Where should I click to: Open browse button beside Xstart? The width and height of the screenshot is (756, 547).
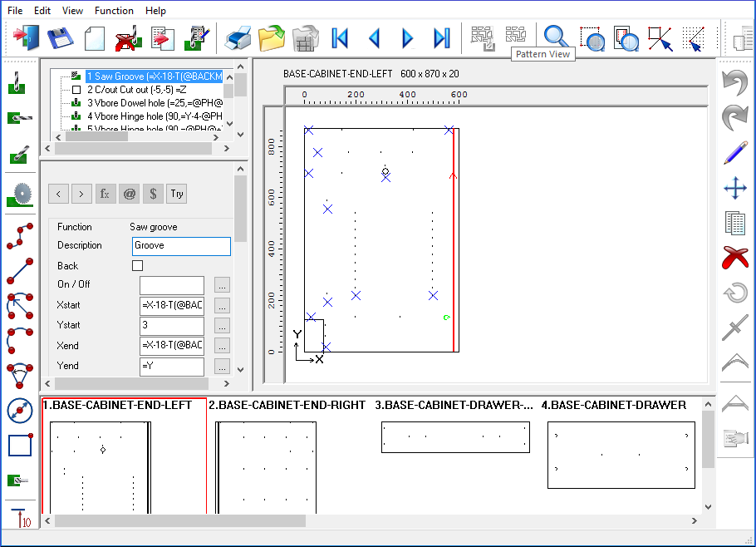(222, 305)
